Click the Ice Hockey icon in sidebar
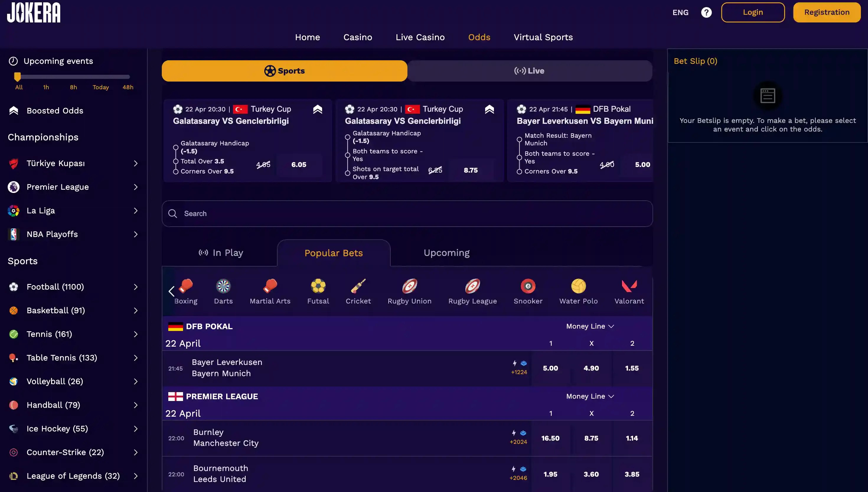 pyautogui.click(x=14, y=429)
